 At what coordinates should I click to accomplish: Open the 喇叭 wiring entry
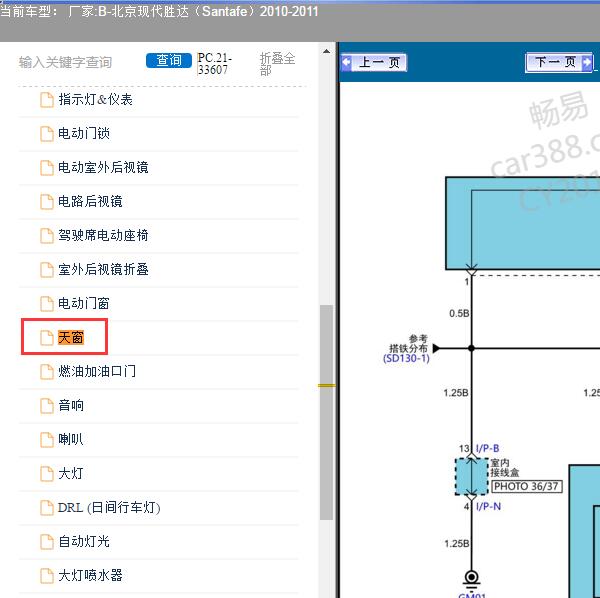coord(71,440)
